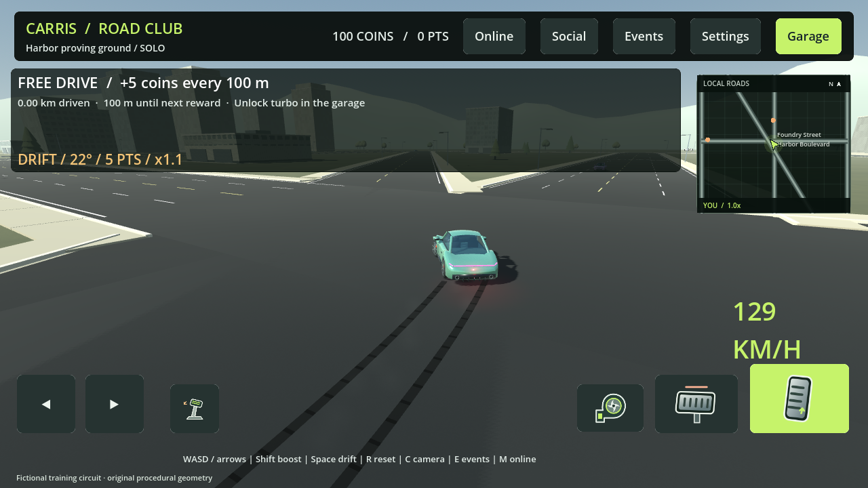868x488 pixels.
Task: Hit the brake pedal icon
Action: [696, 404]
